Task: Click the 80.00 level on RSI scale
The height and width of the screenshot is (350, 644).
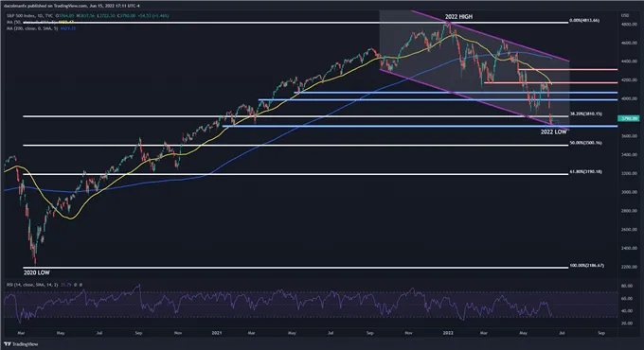Action: 627,286
